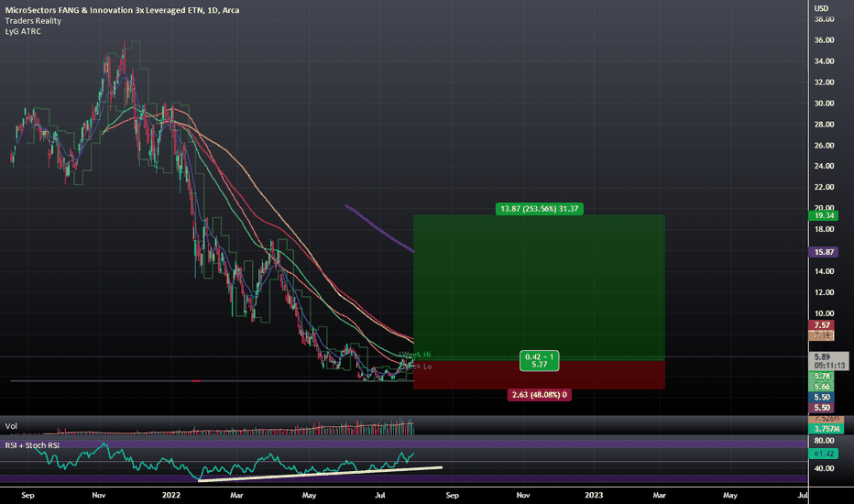Image resolution: width=854 pixels, height=504 pixels.
Task: Click the 2022 date axis label
Action: (x=171, y=495)
